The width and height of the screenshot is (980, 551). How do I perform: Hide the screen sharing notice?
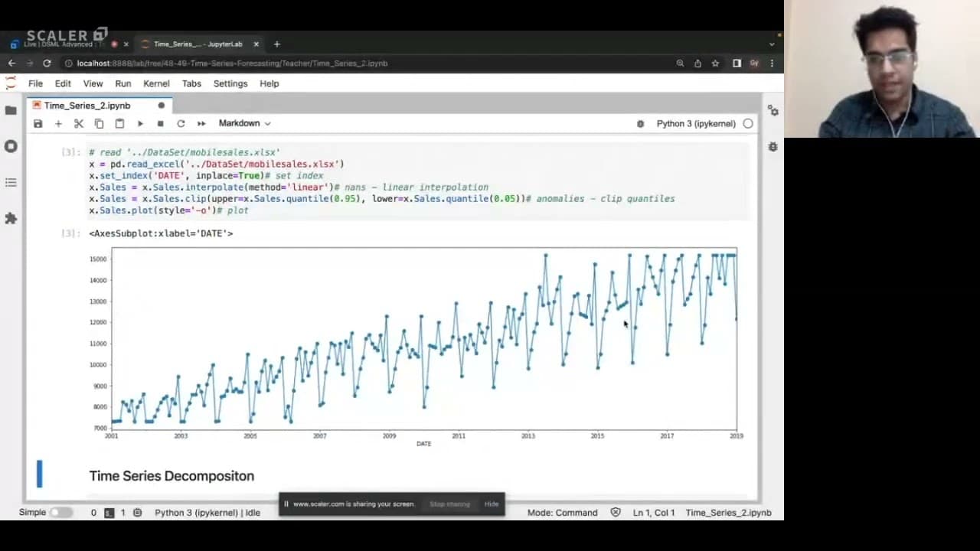click(492, 504)
